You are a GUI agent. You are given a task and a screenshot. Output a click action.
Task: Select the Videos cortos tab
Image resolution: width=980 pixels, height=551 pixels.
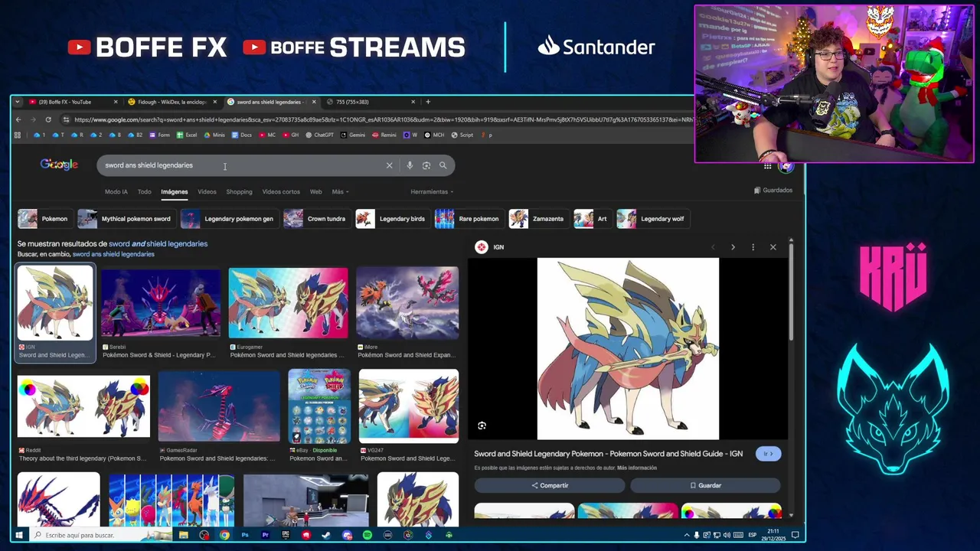[x=281, y=192]
